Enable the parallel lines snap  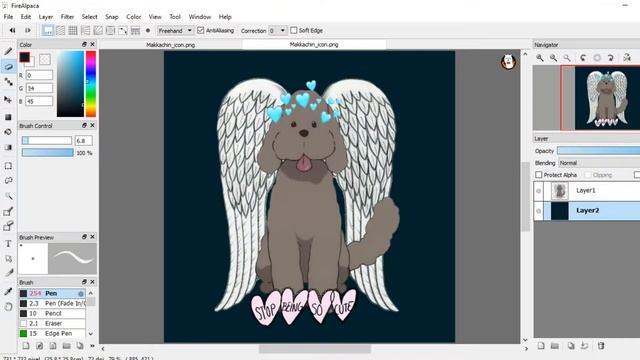pyautogui.click(x=60, y=31)
